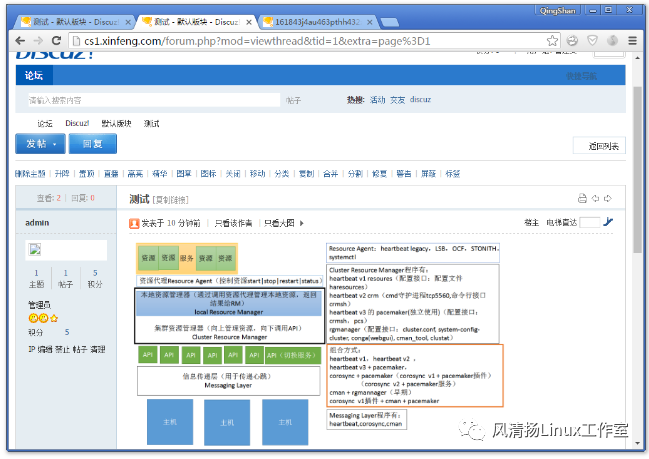Image resolution: width=649 pixels, height=459 pixels.
Task: Click the 屏蔽 moderation link
Action: pyautogui.click(x=428, y=174)
